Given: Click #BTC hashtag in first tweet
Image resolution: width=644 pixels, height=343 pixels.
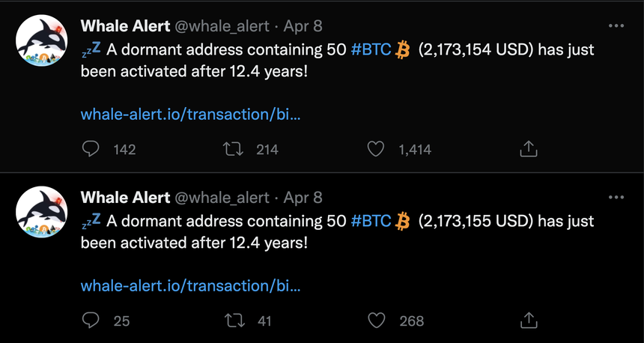Looking at the screenshot, I should [x=371, y=49].
